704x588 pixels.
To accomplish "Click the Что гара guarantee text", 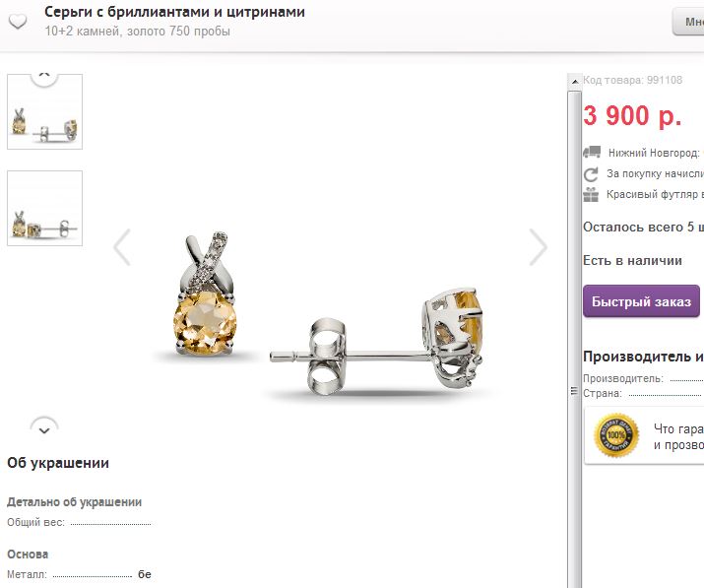I will pyautogui.click(x=678, y=429).
